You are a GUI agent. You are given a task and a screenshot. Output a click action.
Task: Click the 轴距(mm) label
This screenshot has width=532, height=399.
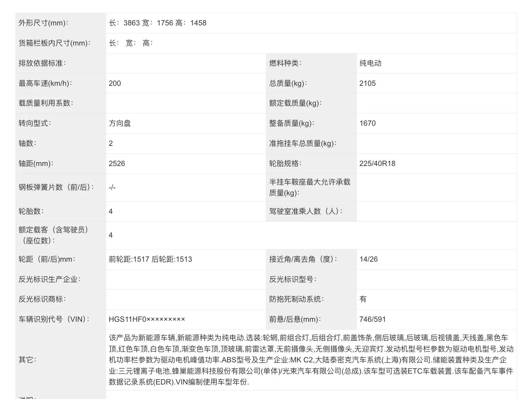(x=36, y=164)
